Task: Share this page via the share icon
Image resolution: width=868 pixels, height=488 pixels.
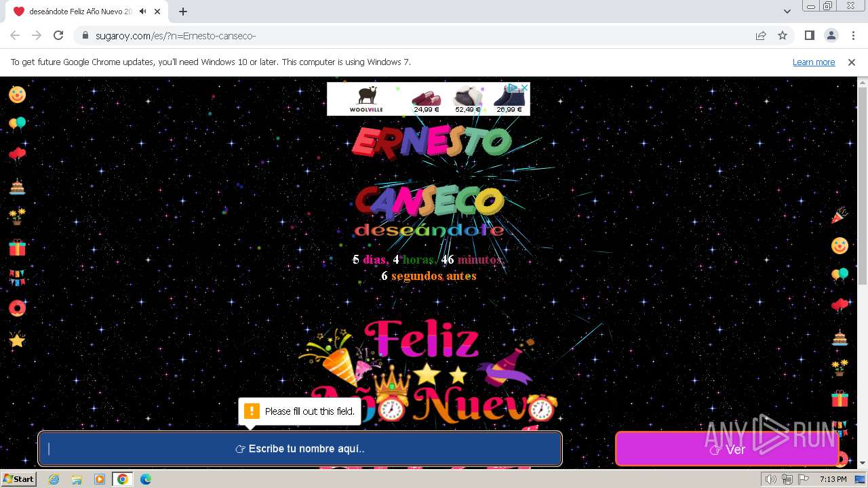Action: pos(761,35)
